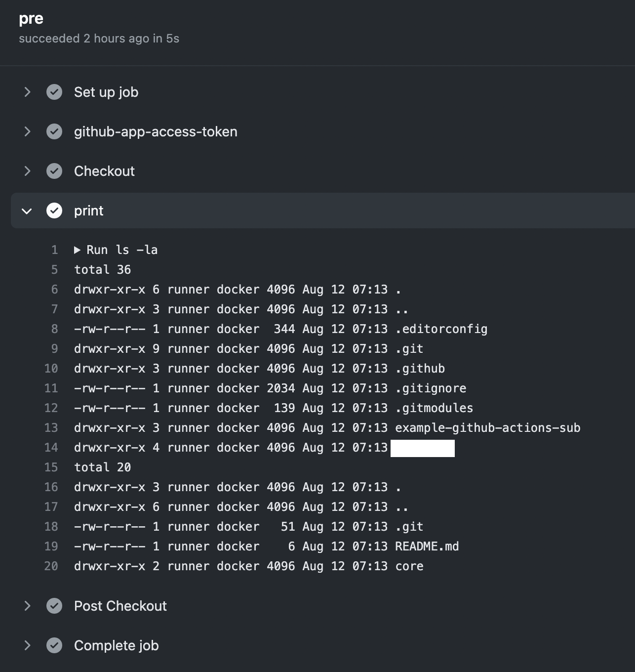
Task: Select log line number 20
Action: tap(51, 566)
